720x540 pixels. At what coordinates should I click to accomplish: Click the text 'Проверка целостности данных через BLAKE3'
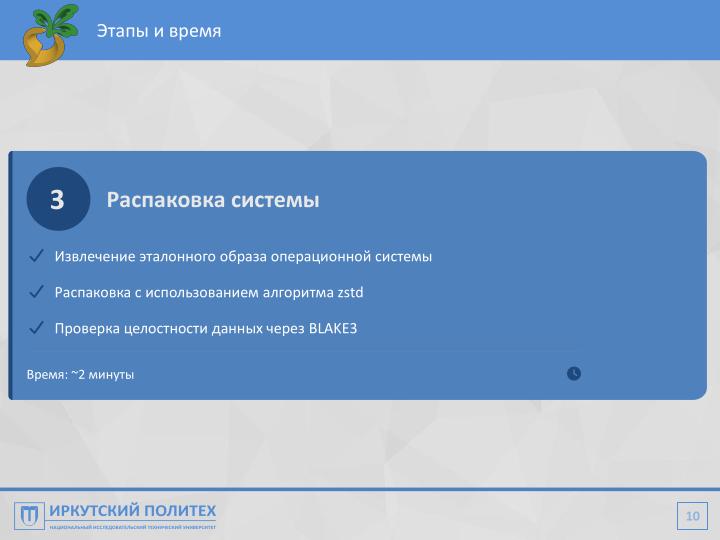pyautogui.click(x=205, y=327)
